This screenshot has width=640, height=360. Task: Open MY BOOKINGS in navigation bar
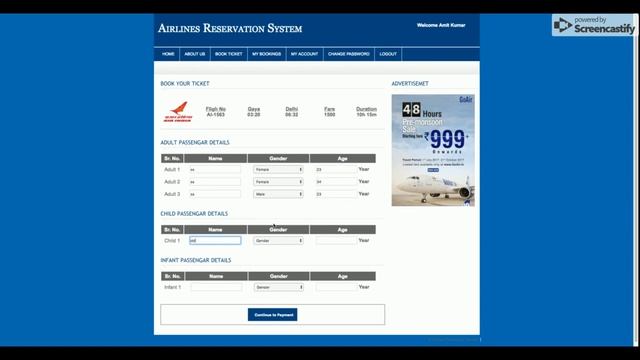pos(267,54)
